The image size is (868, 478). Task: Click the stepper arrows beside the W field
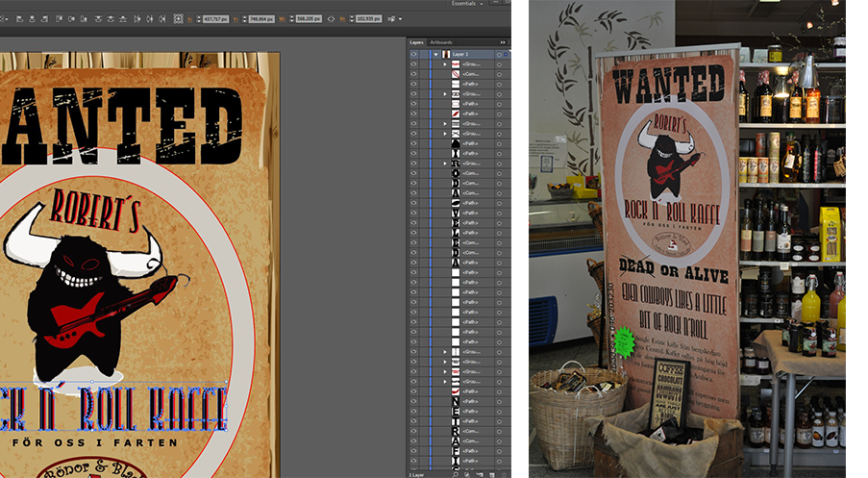pos(292,19)
